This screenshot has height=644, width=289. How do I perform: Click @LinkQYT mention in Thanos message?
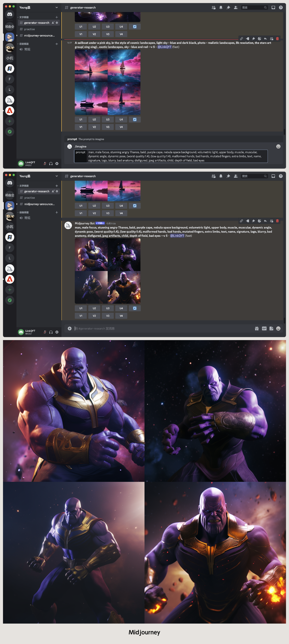(x=177, y=236)
